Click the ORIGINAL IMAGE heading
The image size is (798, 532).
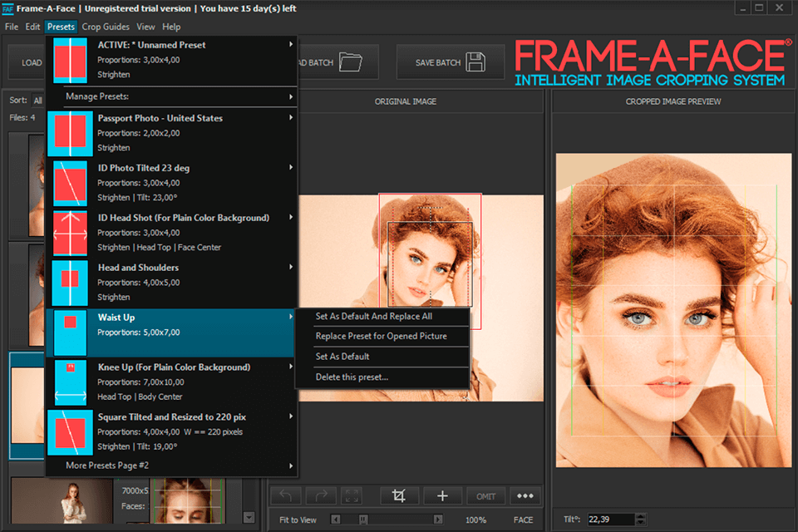coord(406,101)
